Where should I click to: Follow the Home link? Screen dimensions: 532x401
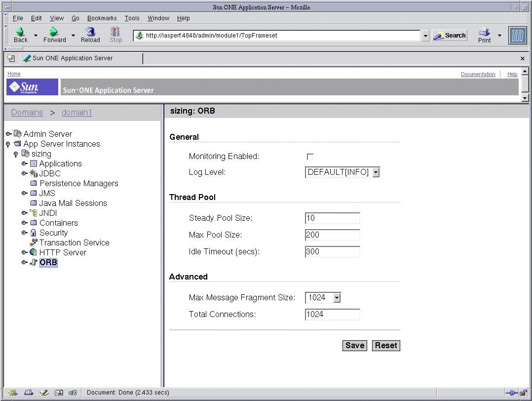(14, 74)
